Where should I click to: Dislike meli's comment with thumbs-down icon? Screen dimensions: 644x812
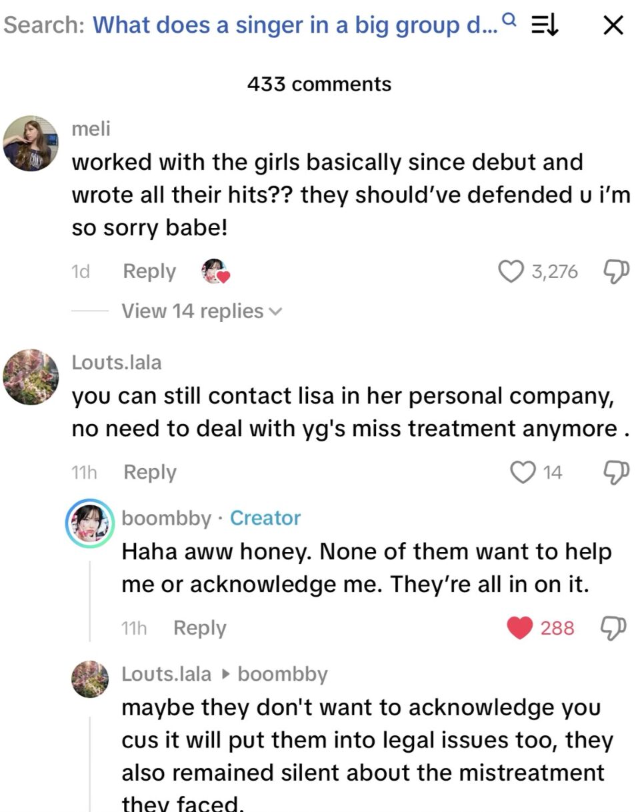pos(616,271)
